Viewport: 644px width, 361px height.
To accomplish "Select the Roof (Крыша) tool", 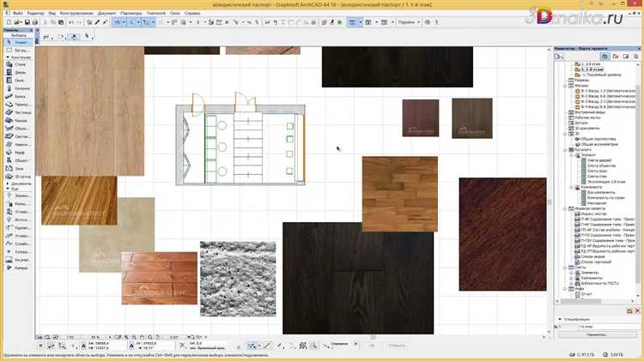I will click(x=18, y=121).
